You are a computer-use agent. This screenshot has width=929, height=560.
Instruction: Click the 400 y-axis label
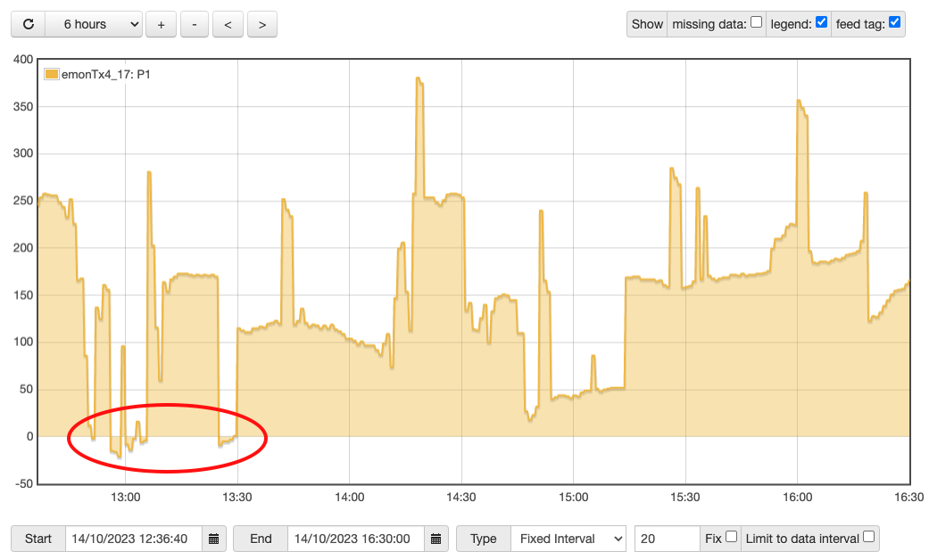(x=23, y=59)
